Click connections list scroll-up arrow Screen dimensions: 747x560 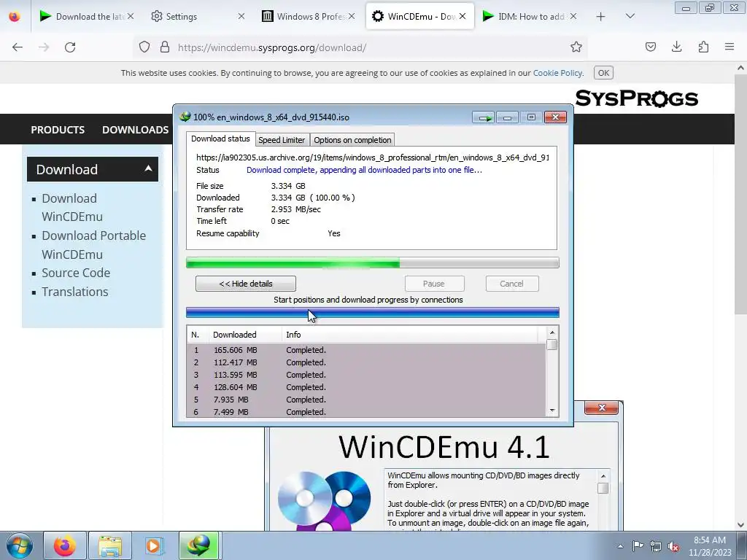tap(552, 332)
